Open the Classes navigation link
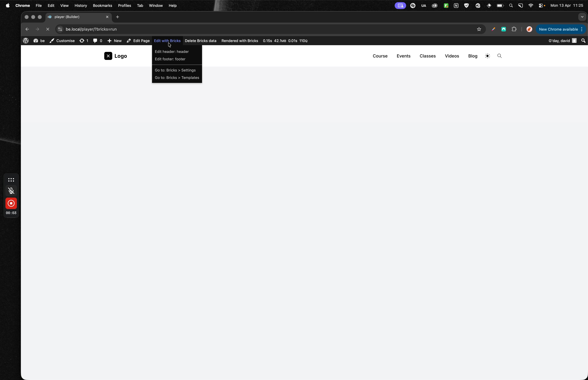This screenshot has width=588, height=380. 427,56
